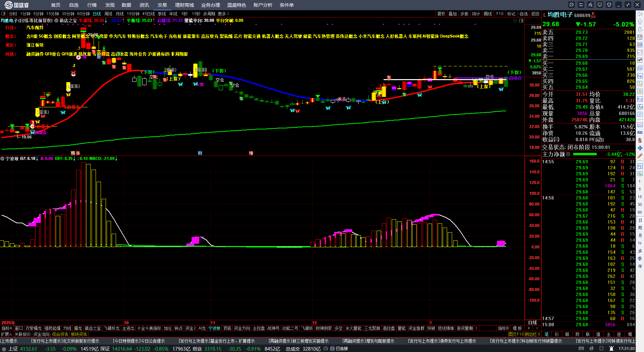
Task: Select the 季 quarterly period in right sidebar
Action: (640, 259)
